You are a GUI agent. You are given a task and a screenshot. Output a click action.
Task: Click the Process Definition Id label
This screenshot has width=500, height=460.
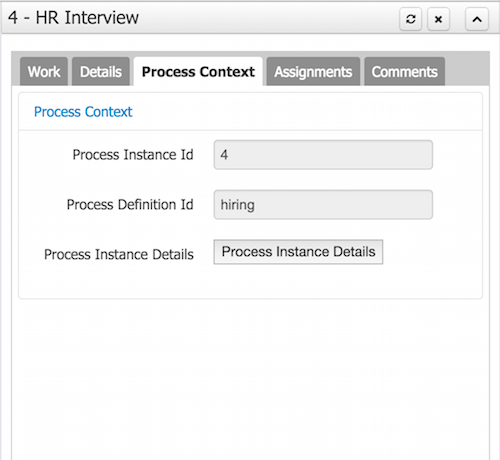130,205
